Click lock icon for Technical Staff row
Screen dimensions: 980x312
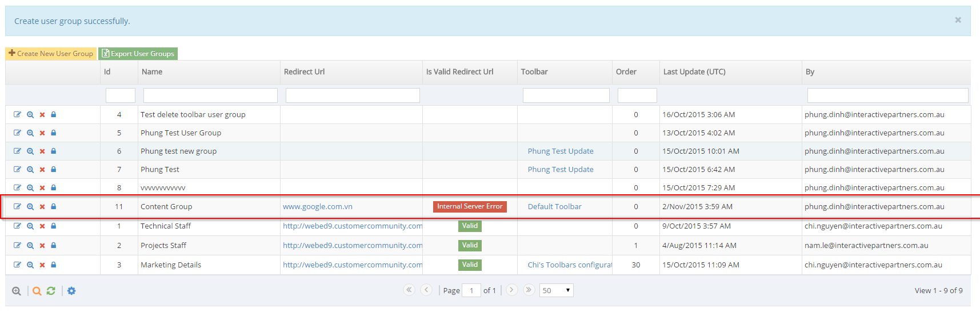[54, 226]
